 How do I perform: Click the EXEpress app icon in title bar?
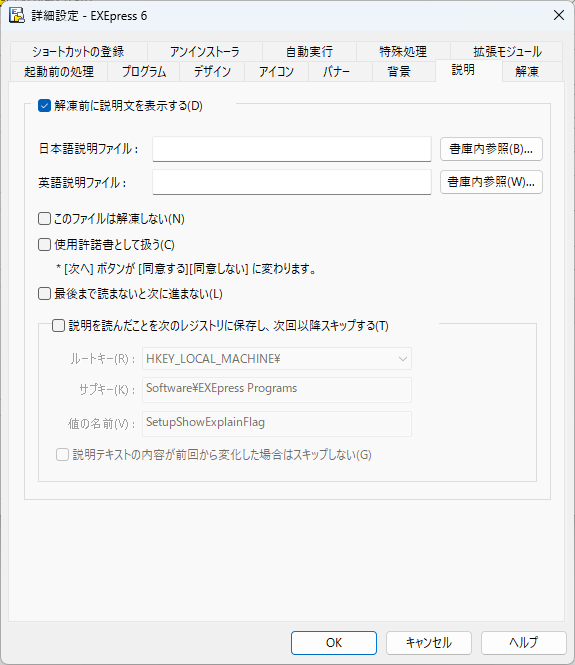17,15
